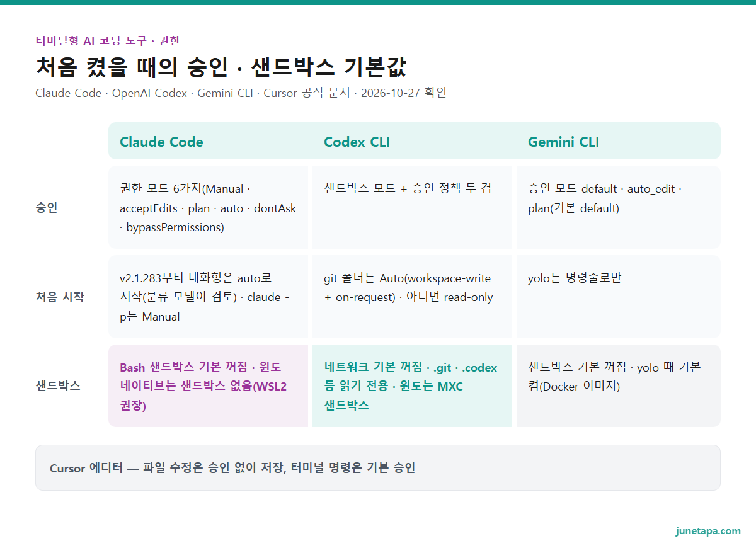Click the 'Codex CLI' column header
The height and width of the screenshot is (548, 756).
click(x=357, y=142)
